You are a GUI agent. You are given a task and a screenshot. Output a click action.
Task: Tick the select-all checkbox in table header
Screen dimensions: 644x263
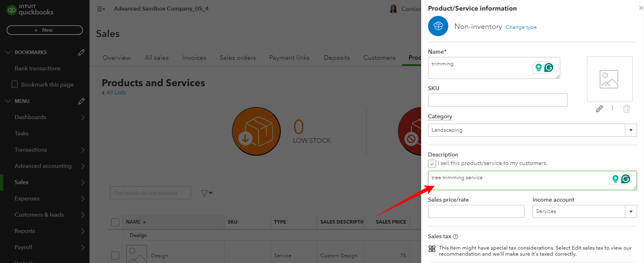coord(115,222)
